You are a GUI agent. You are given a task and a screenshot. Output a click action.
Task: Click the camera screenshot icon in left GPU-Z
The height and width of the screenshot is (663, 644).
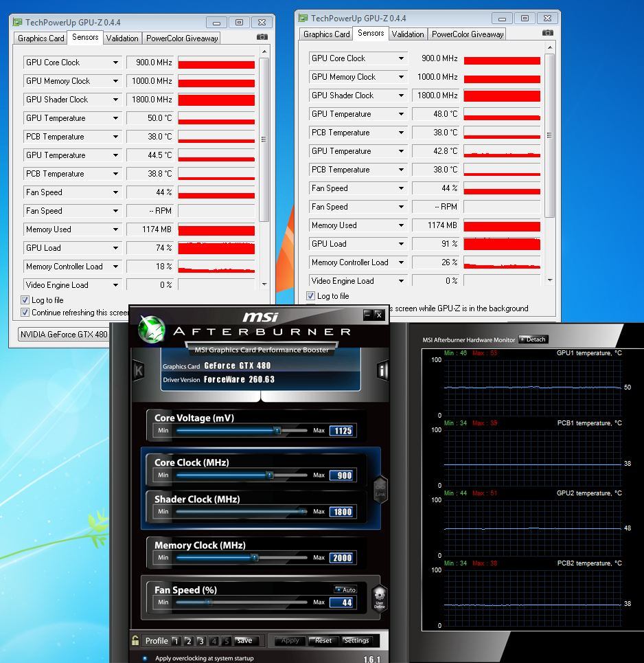tap(262, 37)
